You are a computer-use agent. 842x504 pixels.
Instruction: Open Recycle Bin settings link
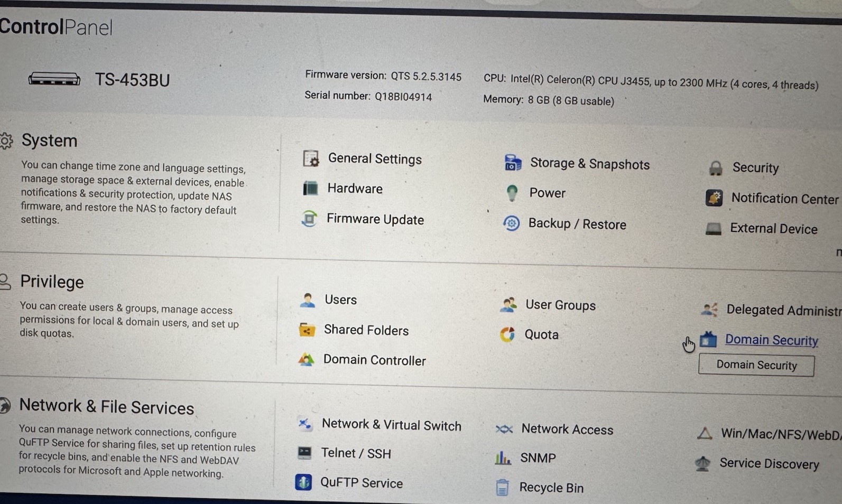click(x=551, y=488)
